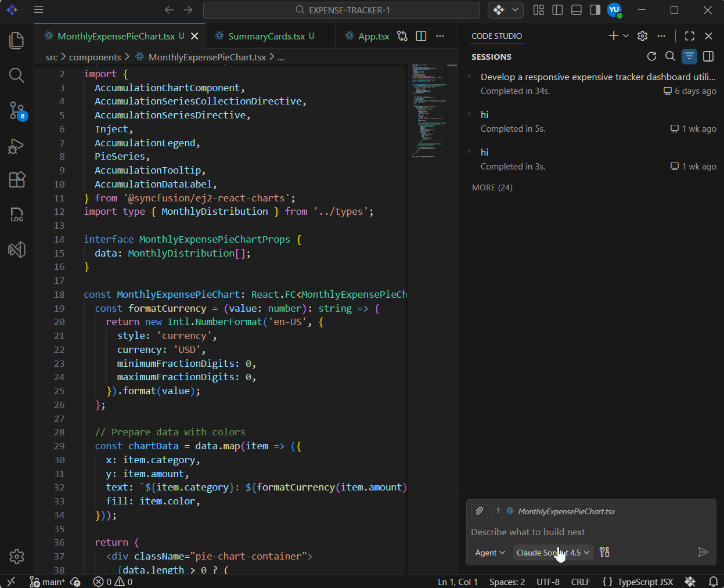Screen dimensions: 724x588
Task: Open Code Studio more actions ellipsis
Action: tap(661, 36)
